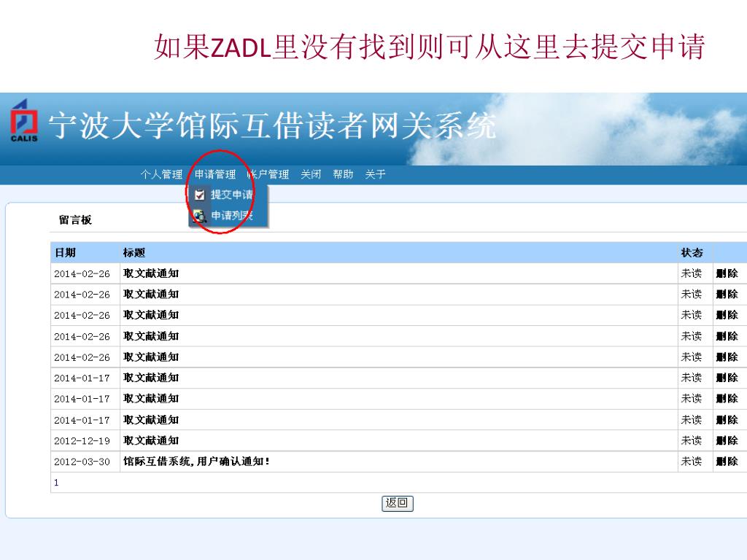Delete the last 2014-01-17 message
The width and height of the screenshot is (747, 560).
coord(727,419)
